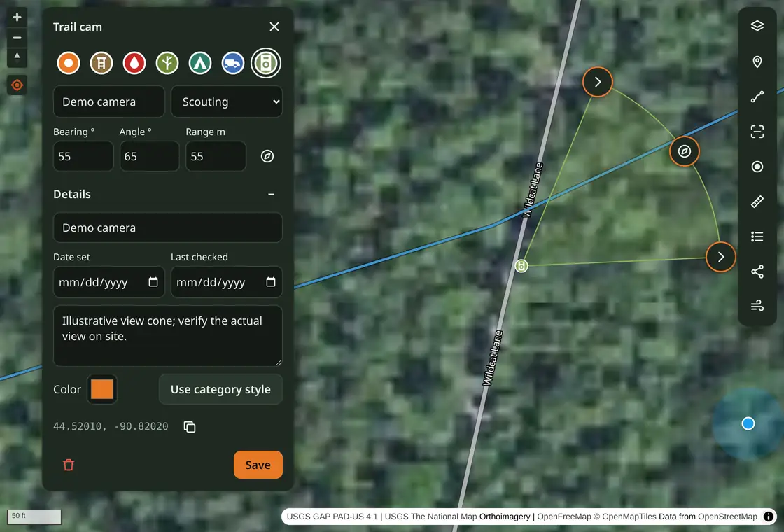784x532 pixels.
Task: Click the Angle degrees input
Action: 150,157
